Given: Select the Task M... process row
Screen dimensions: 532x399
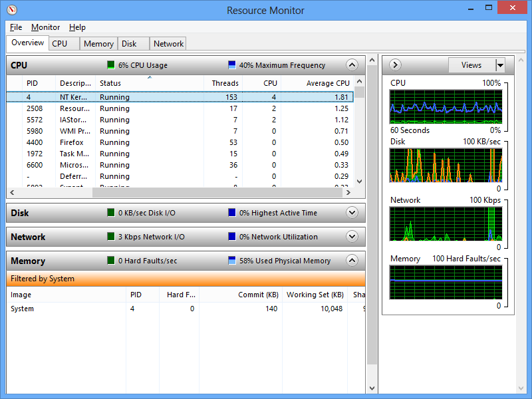Looking at the screenshot, I should point(180,154).
